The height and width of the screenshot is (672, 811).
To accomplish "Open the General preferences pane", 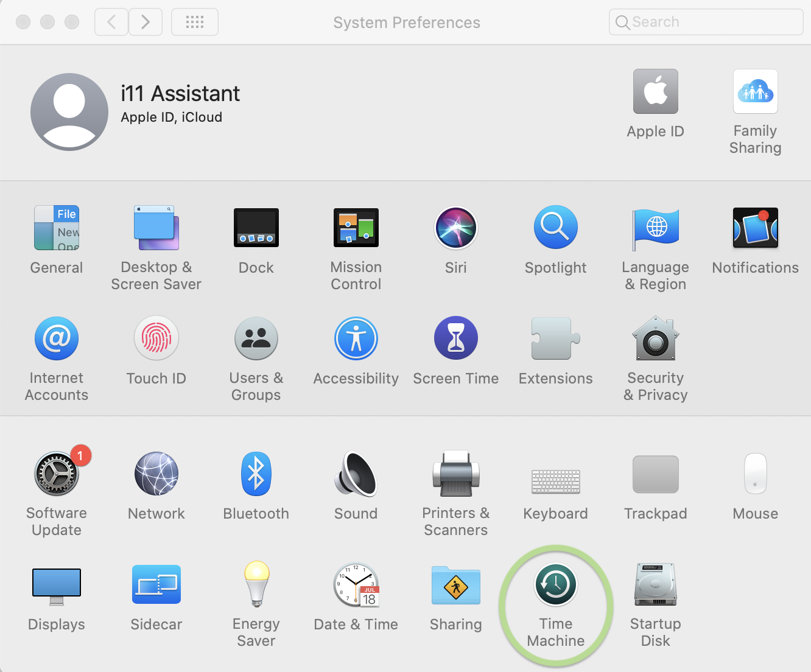I will tap(57, 228).
